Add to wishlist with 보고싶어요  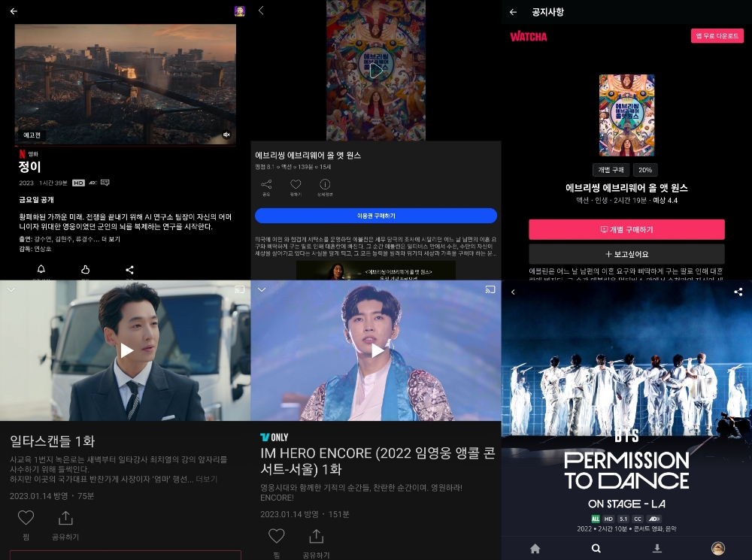click(x=627, y=254)
